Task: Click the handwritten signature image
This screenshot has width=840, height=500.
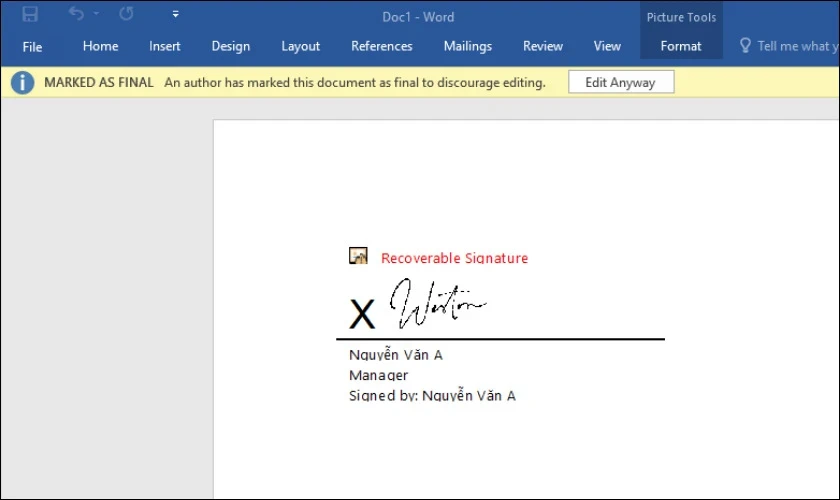Action: tap(437, 304)
